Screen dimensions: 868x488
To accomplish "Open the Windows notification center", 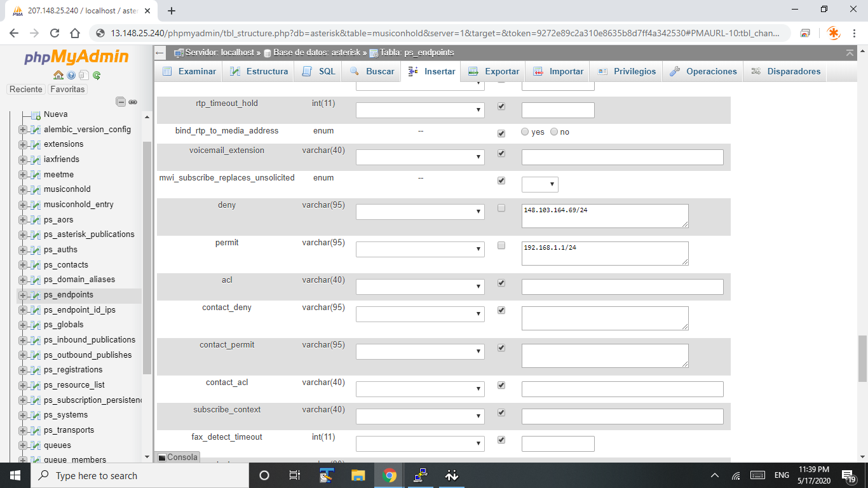I will pos(848,475).
